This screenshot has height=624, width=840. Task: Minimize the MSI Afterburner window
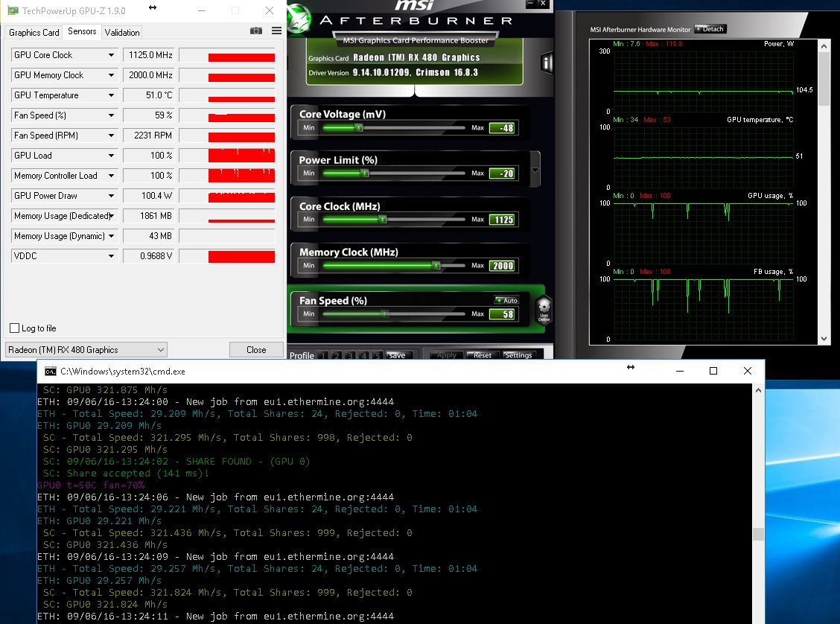(x=529, y=3)
